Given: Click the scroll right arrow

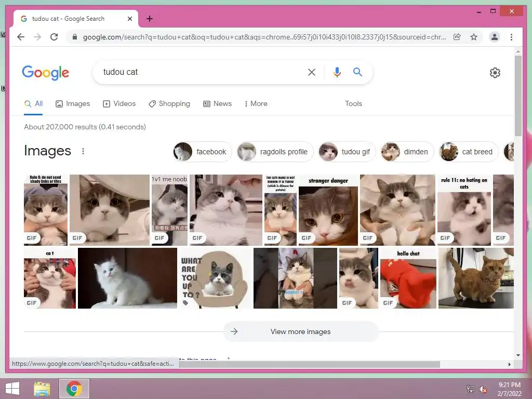Looking at the screenshot, I should click(x=509, y=364).
